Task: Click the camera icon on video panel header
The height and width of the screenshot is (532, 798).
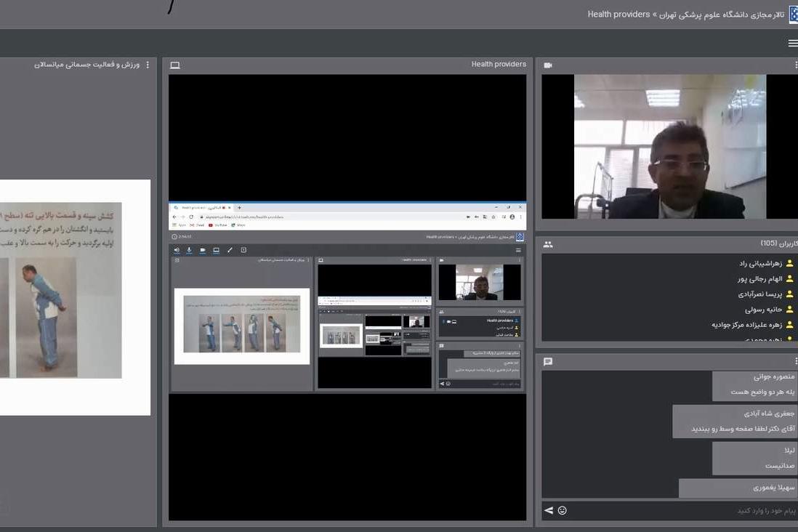Action: tap(548, 65)
